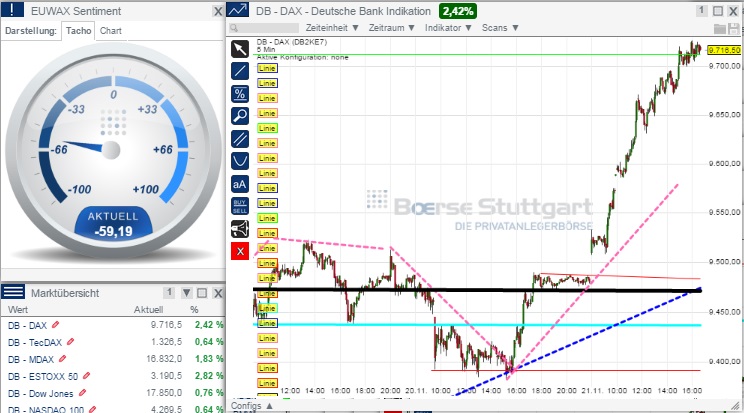The width and height of the screenshot is (744, 413).
Task: Select the aA text annotation tool
Action: pos(240,184)
